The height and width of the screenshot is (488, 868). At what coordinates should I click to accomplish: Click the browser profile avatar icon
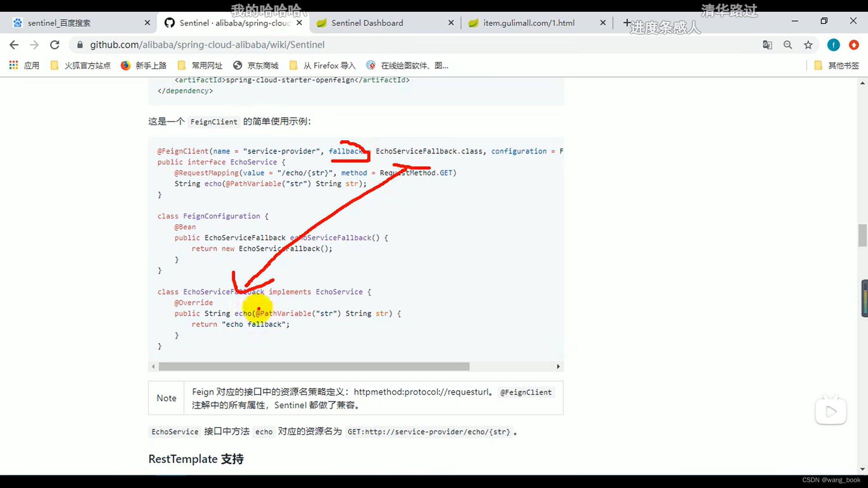(x=833, y=45)
